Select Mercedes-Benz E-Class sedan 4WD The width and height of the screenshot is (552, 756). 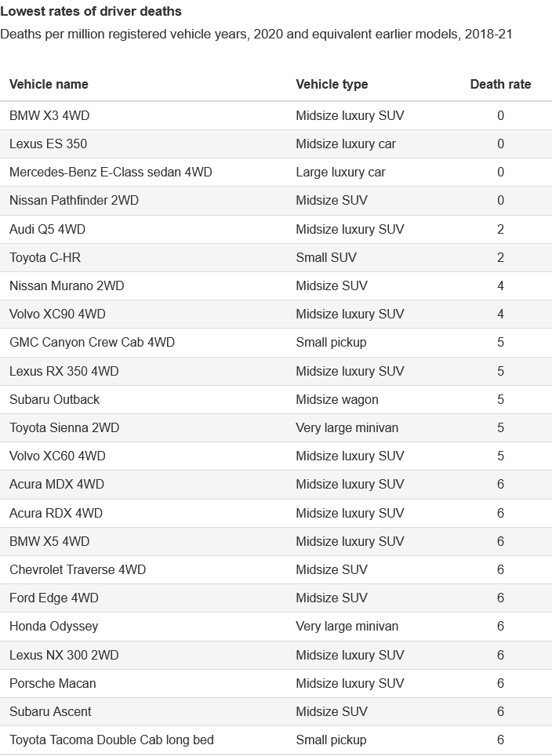click(111, 172)
